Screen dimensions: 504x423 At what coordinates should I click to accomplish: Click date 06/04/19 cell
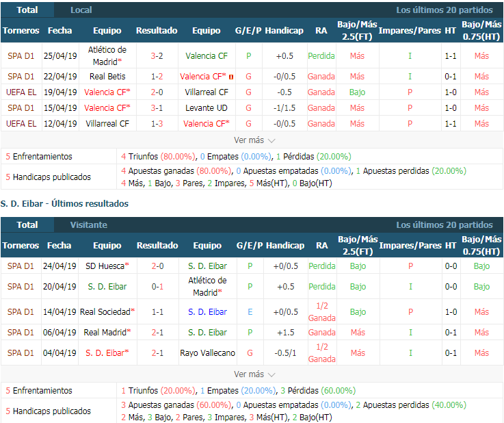59,332
